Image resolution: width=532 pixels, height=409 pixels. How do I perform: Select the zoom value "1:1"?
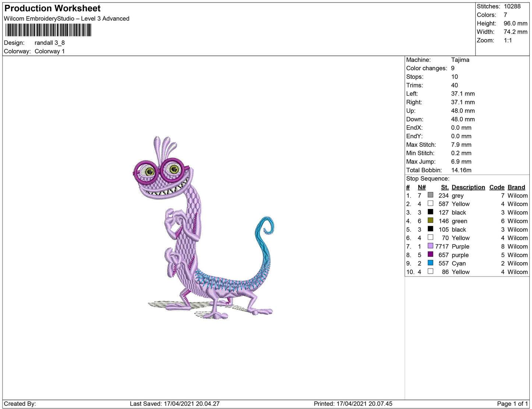click(508, 40)
